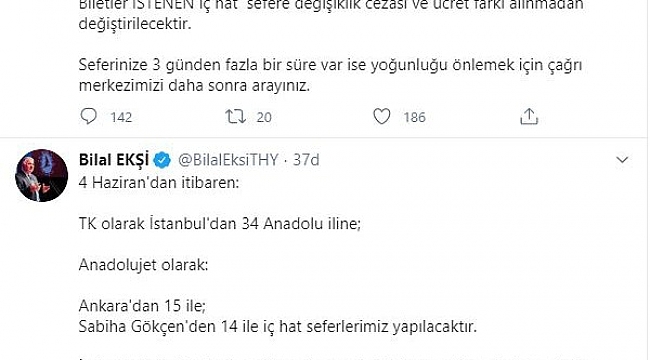
Task: Like the tweet using the heart icon
Action: click(382, 117)
